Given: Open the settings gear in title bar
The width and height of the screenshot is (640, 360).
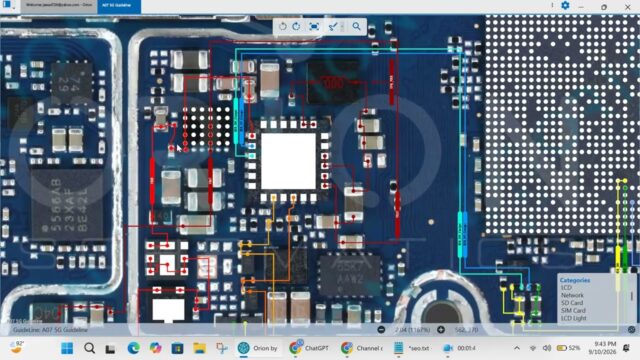Looking at the screenshot, I should click(x=565, y=5).
